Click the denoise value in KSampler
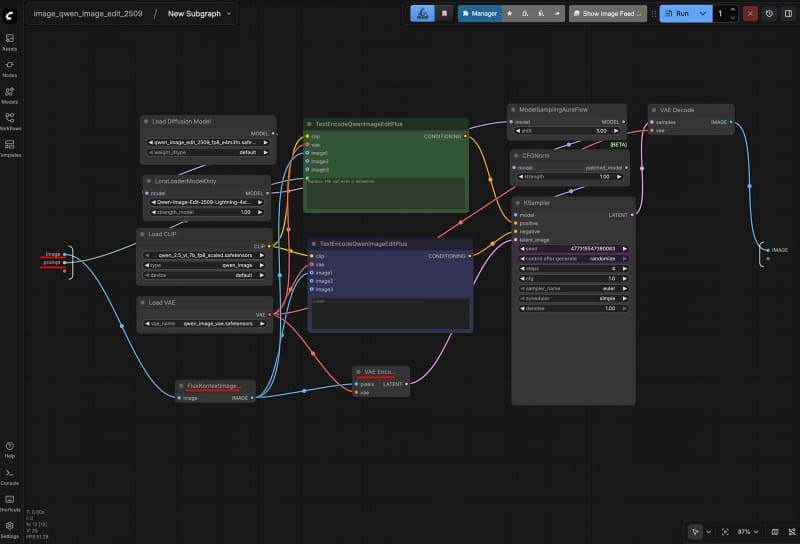Screen dimensions: 800x544 [x=573, y=308]
